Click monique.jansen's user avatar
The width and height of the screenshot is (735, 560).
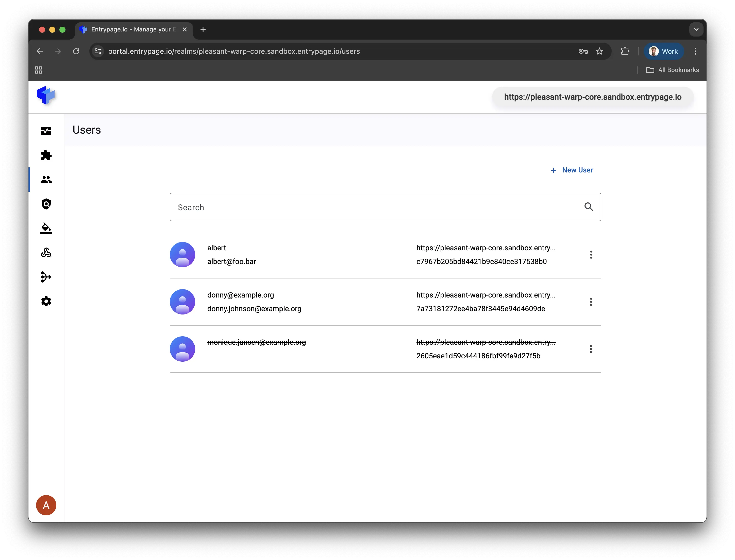pos(182,349)
